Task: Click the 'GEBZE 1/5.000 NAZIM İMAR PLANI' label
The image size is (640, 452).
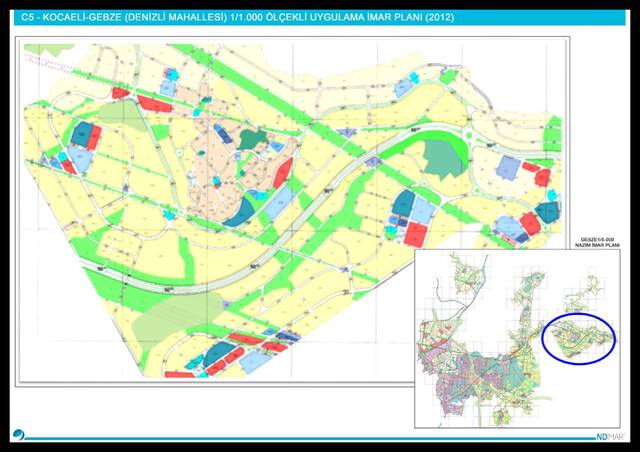Action: pos(597,242)
